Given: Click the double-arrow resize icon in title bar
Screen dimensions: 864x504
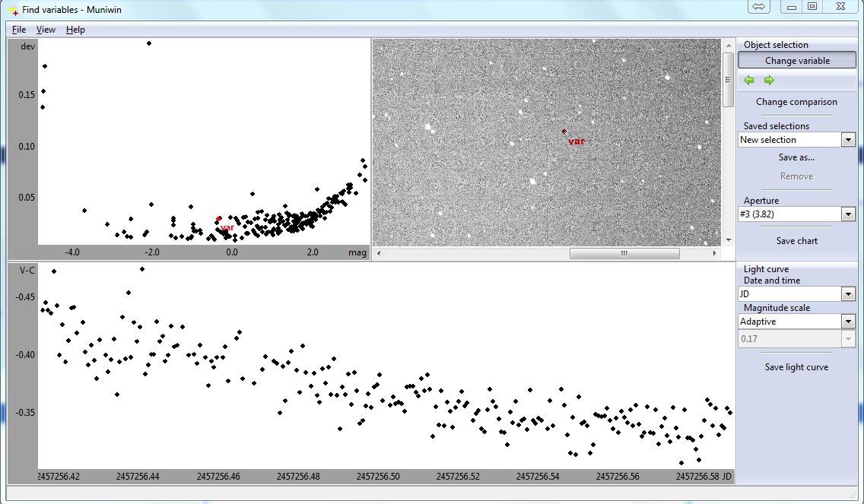Looking at the screenshot, I should tap(759, 7).
